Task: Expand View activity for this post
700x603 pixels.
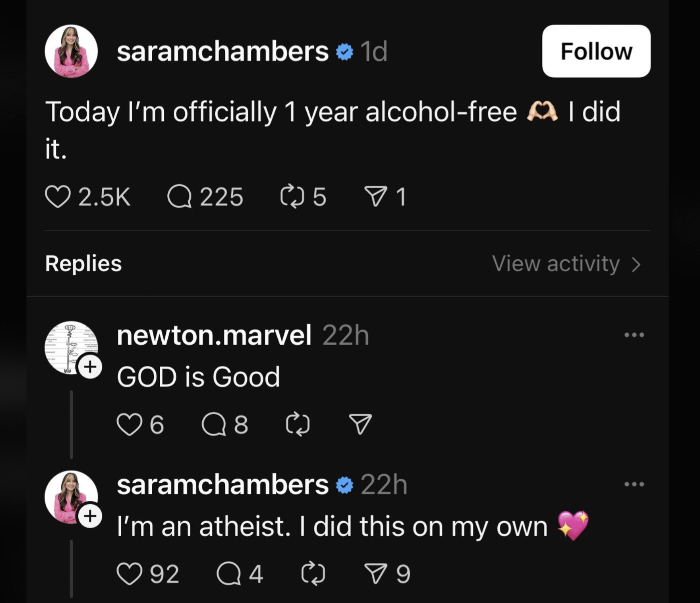Action: pyautogui.click(x=566, y=264)
